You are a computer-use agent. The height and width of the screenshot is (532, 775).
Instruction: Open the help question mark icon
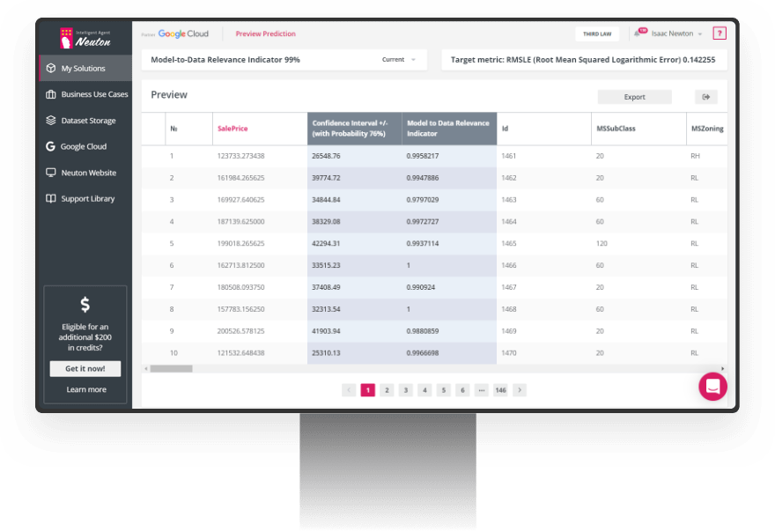coord(720,33)
